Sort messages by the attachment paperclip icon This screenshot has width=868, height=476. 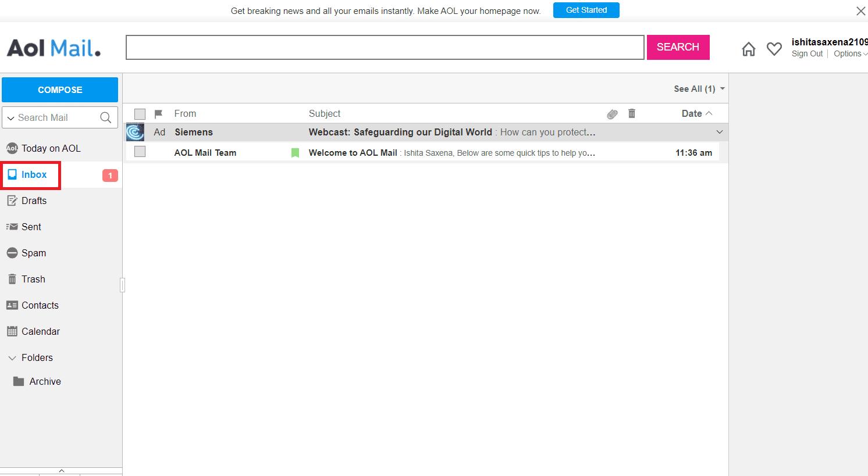pos(612,113)
